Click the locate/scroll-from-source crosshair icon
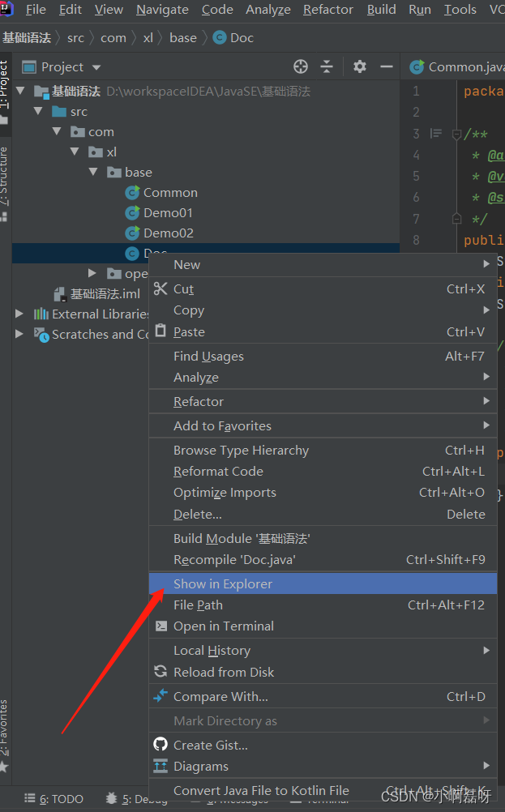The height and width of the screenshot is (812, 505). point(301,66)
